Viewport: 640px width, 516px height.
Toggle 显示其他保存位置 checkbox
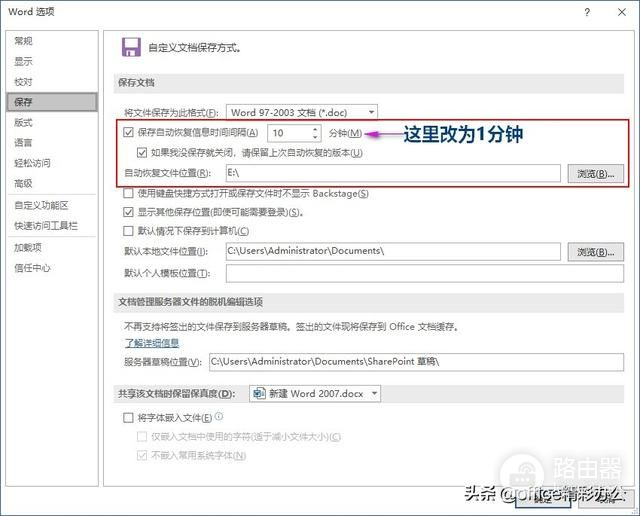tap(128, 212)
